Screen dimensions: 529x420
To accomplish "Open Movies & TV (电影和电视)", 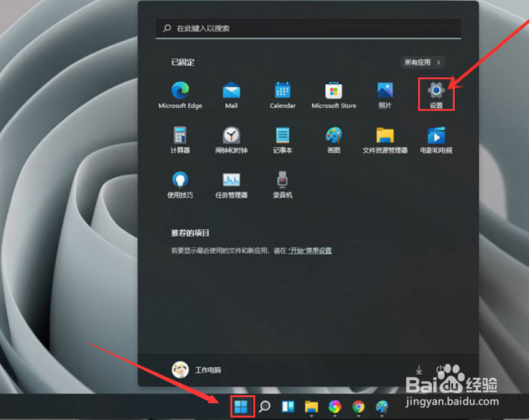I will point(436,138).
